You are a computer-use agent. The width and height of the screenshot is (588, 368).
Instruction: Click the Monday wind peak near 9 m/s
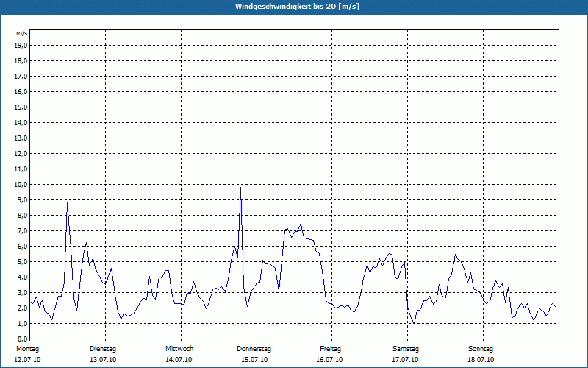[x=67, y=202]
